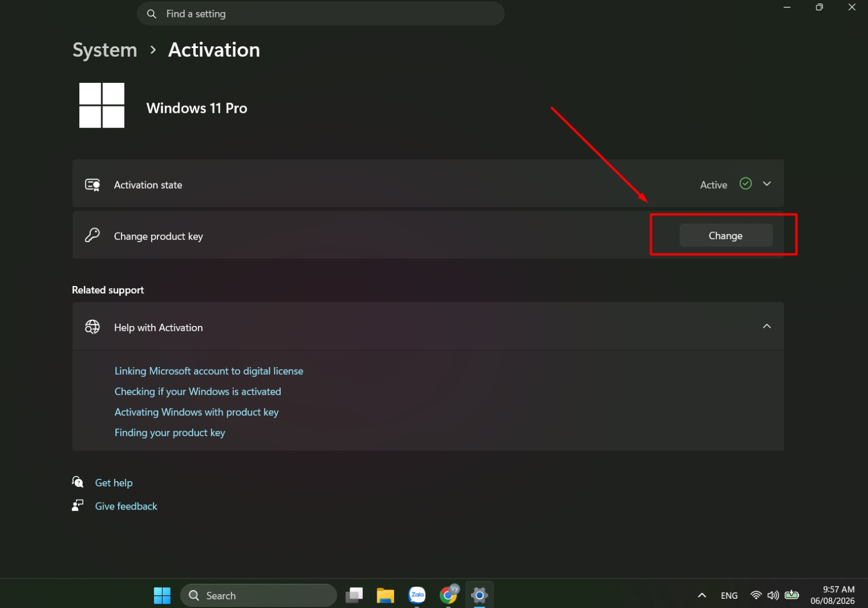Click the Activation state label
Viewport: 868px width, 608px height.
[148, 185]
